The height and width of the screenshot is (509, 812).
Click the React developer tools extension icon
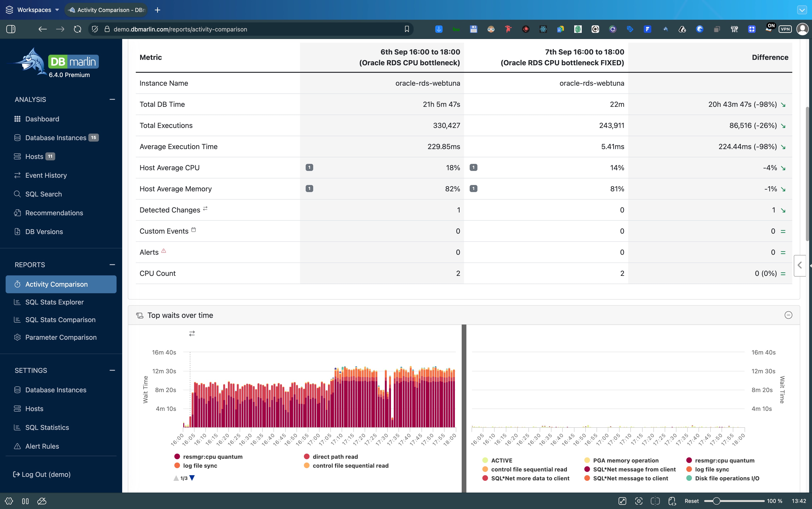pos(543,29)
